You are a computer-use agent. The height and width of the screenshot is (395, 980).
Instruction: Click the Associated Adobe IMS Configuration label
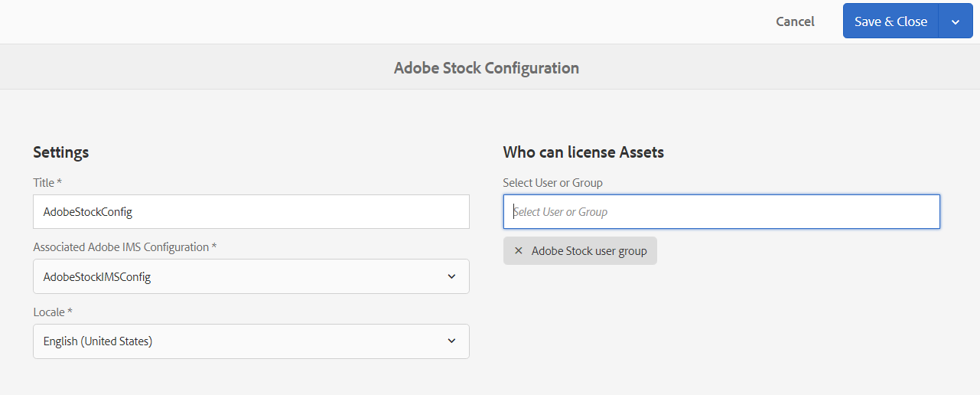point(121,247)
